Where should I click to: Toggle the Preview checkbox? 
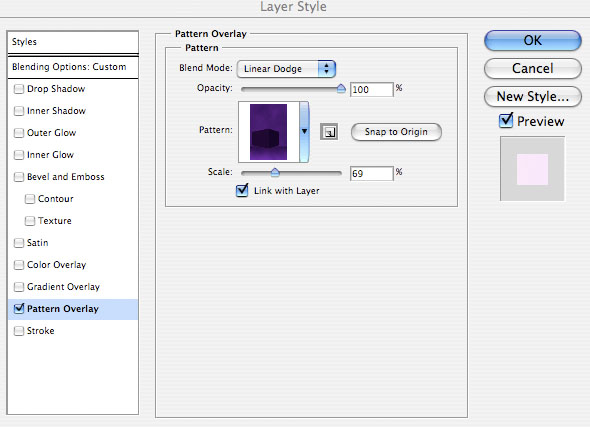506,120
